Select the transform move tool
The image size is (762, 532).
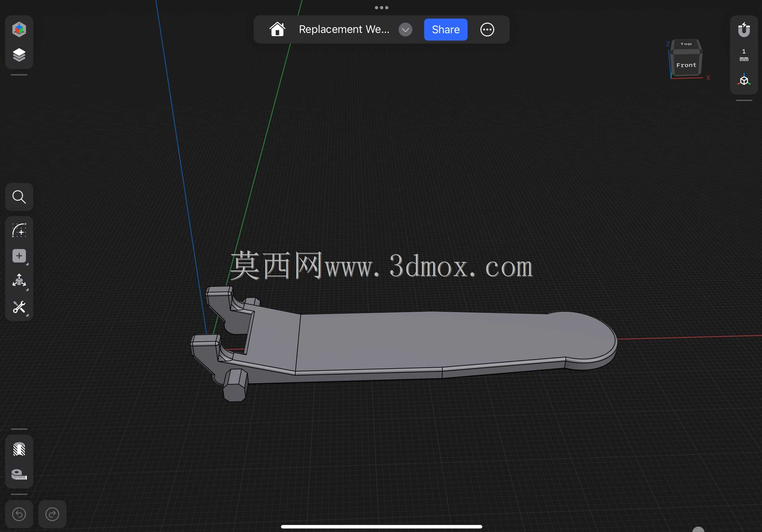(19, 281)
